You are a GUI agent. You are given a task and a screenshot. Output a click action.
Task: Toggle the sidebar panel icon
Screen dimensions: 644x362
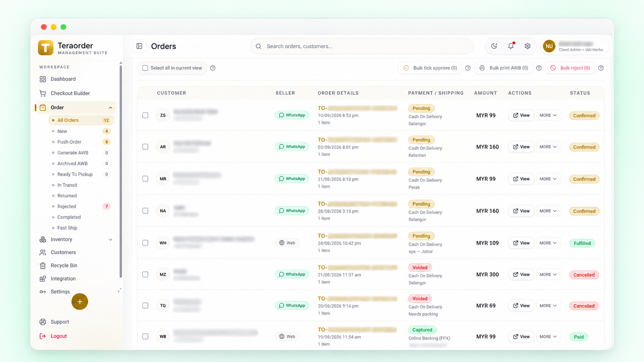[139, 46]
